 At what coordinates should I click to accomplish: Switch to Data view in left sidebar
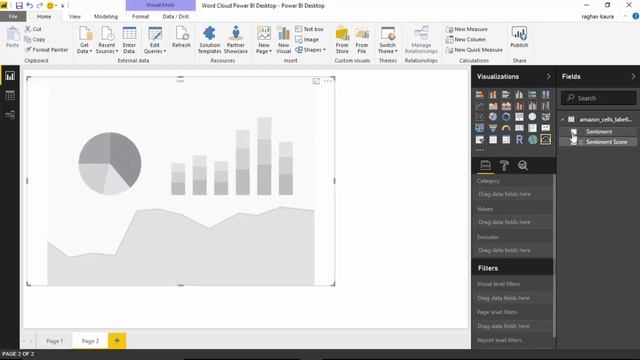(x=10, y=96)
